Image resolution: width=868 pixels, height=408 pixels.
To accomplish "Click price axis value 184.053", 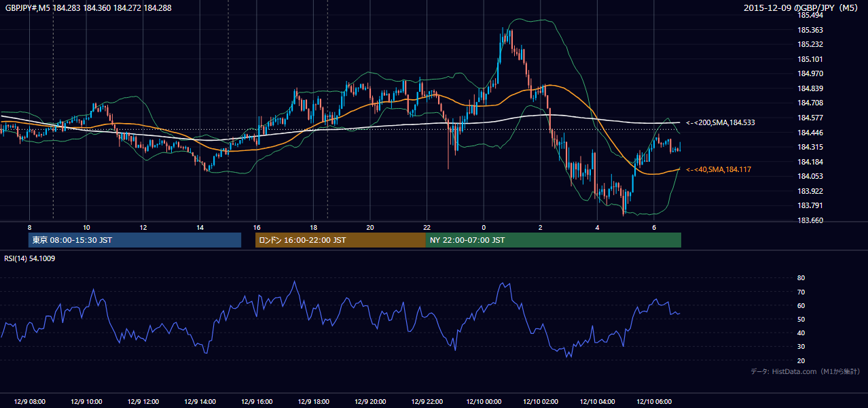I will click(x=811, y=176).
